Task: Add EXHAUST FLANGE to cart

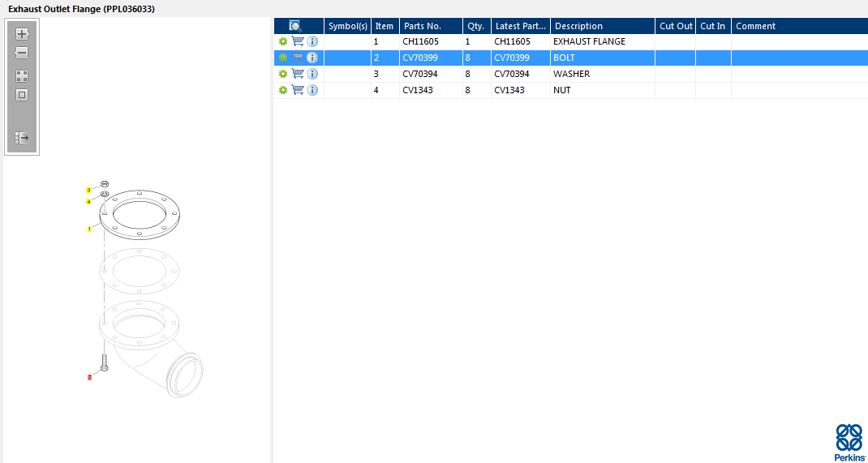Action: click(x=298, y=41)
